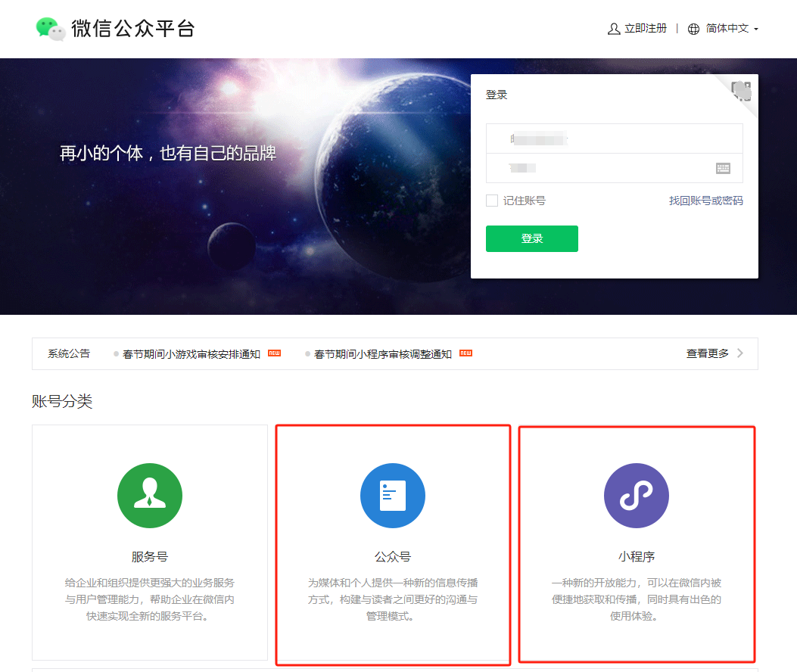
Task: Switch to QR code login icon
Action: (741, 91)
